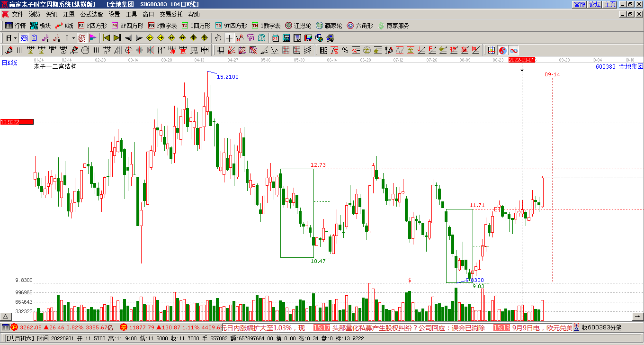Jump to first bar icon
This screenshot has width=644, height=345.
(x=106, y=38)
